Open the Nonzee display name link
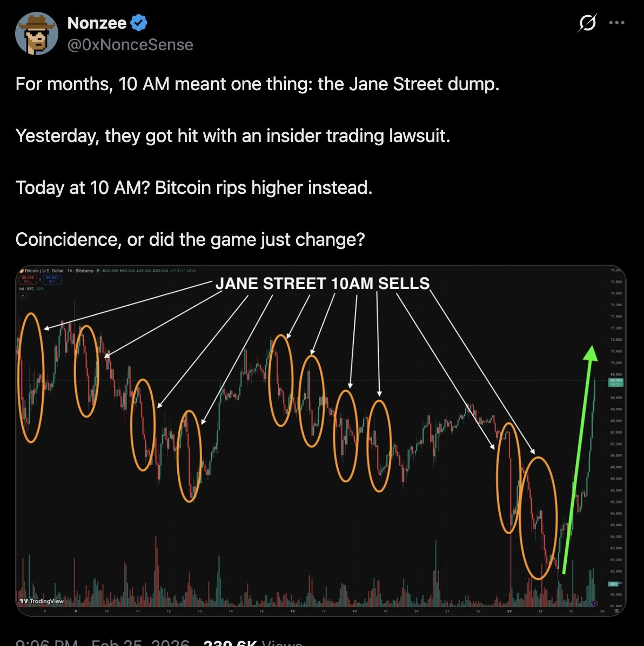The width and height of the screenshot is (644, 646). click(97, 23)
